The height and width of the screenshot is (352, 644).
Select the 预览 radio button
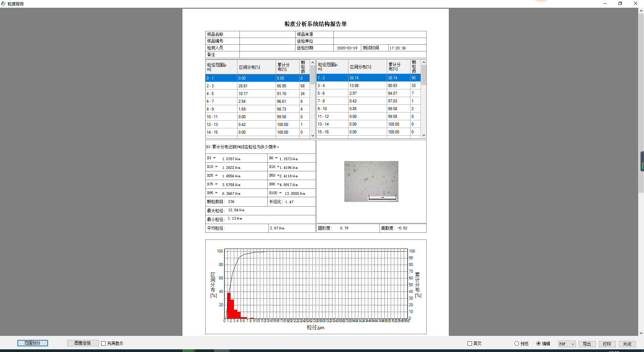point(517,343)
